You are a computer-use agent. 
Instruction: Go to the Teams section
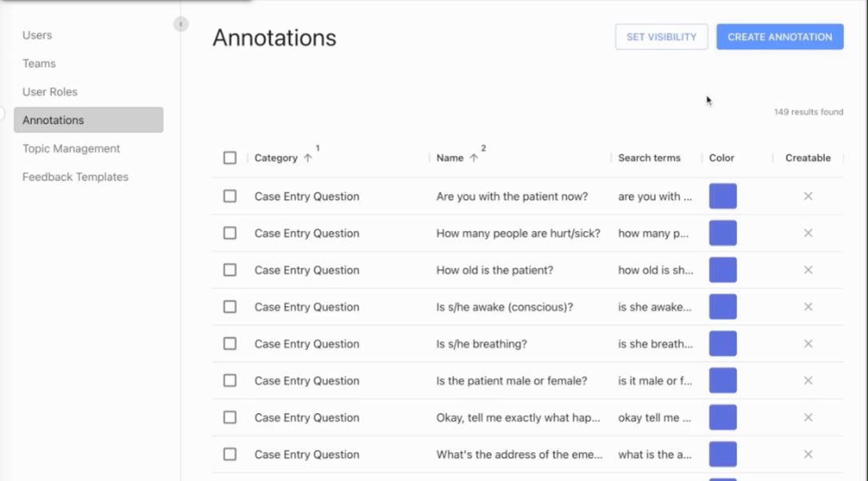point(38,63)
